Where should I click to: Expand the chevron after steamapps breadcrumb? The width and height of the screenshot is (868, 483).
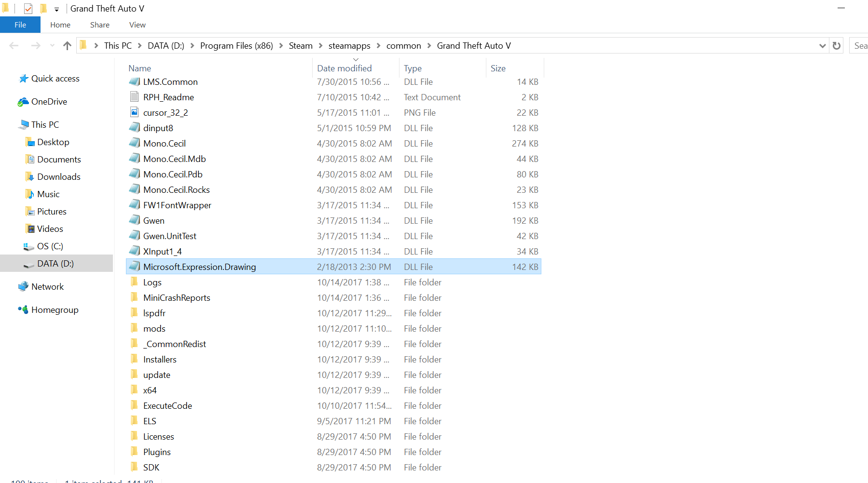[x=378, y=46]
